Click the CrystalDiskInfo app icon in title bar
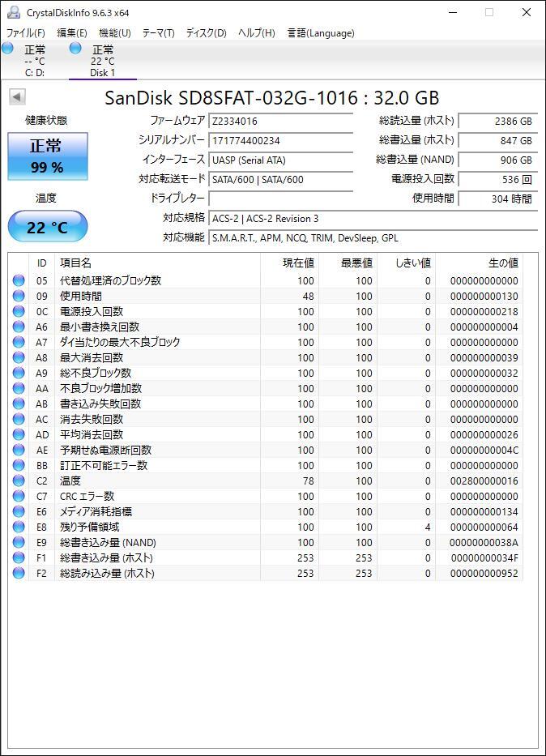The height and width of the screenshot is (756, 546). tap(14, 12)
